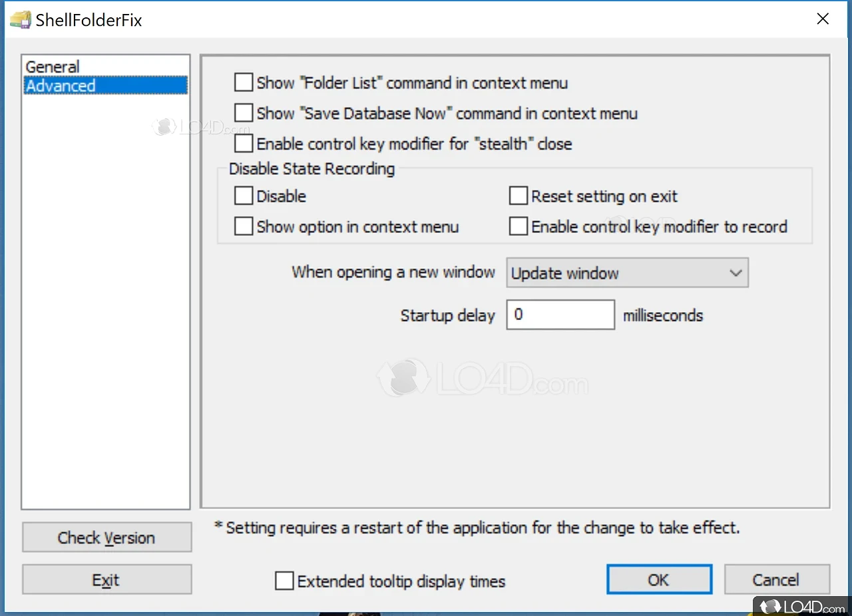Click the ShellFolderFix app icon in title bar
Image resolution: width=852 pixels, height=616 pixels.
coord(21,19)
